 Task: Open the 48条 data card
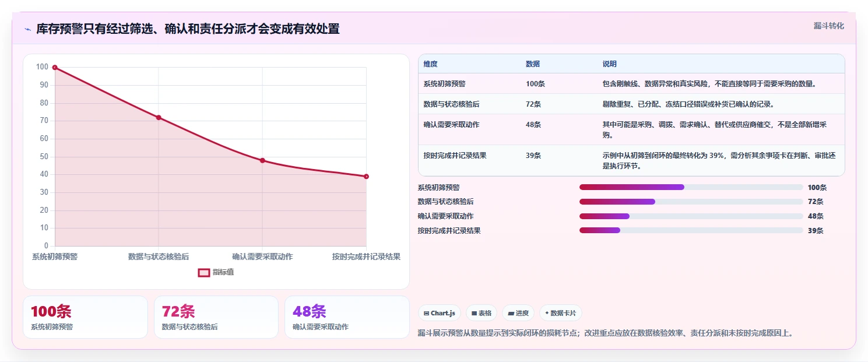(347, 317)
